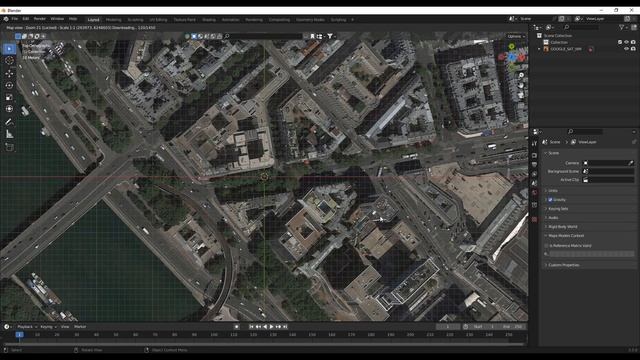Click the timeline End frame field

tap(512, 327)
